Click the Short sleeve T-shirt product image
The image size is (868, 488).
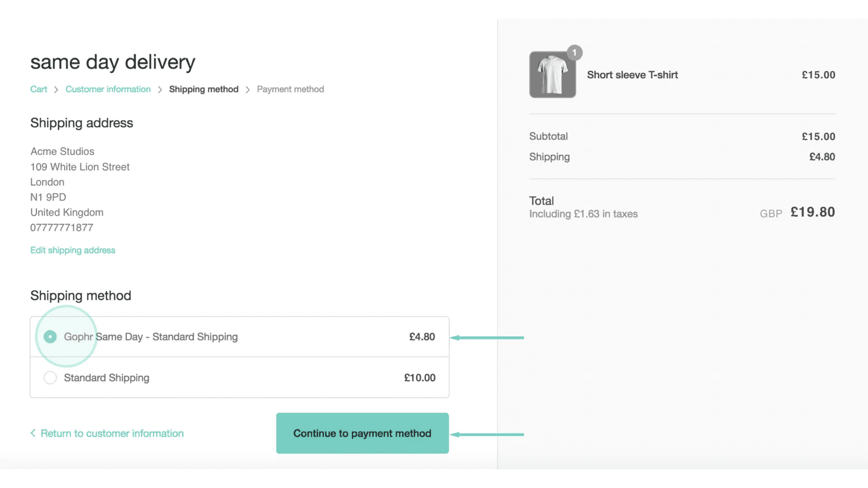pos(552,74)
